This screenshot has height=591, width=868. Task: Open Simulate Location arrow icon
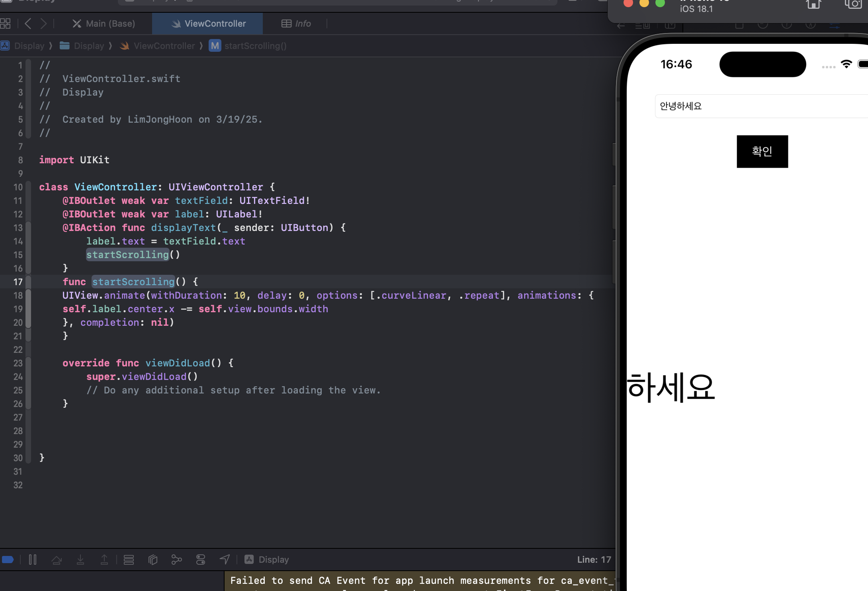(225, 560)
